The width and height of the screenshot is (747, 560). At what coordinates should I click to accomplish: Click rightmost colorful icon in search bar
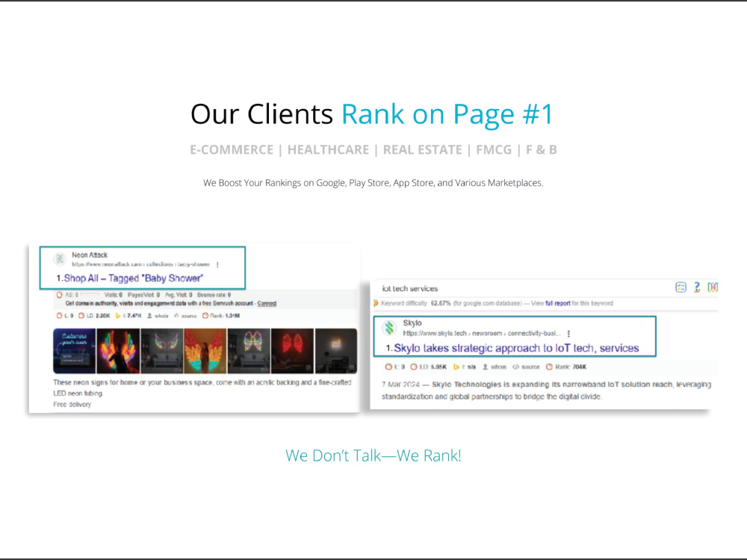click(712, 287)
